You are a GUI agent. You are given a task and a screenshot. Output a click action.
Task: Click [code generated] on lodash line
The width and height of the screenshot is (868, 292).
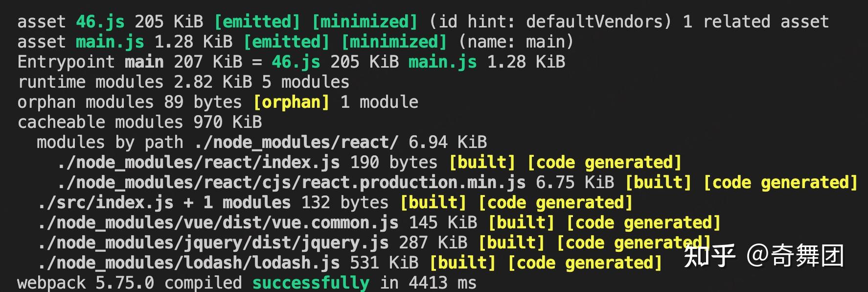(585, 263)
